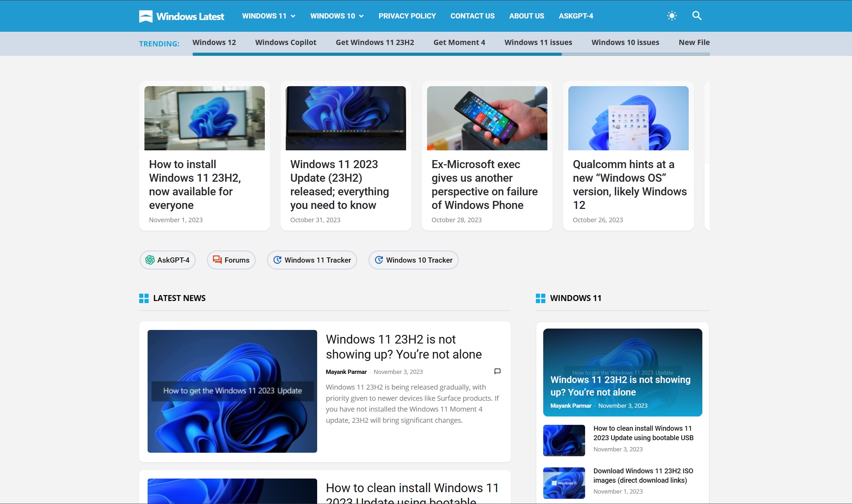
Task: Click the trending topics horizontal scrollbar
Action: [x=451, y=54]
